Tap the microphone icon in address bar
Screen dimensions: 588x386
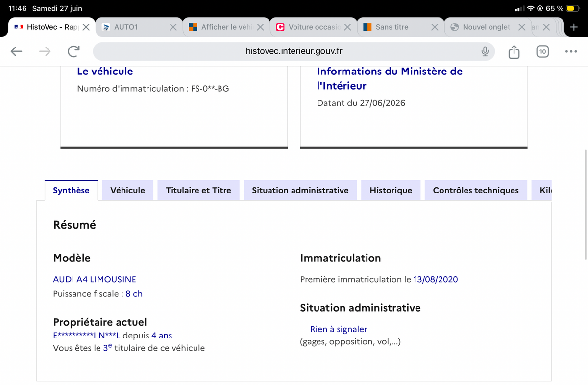pos(485,51)
